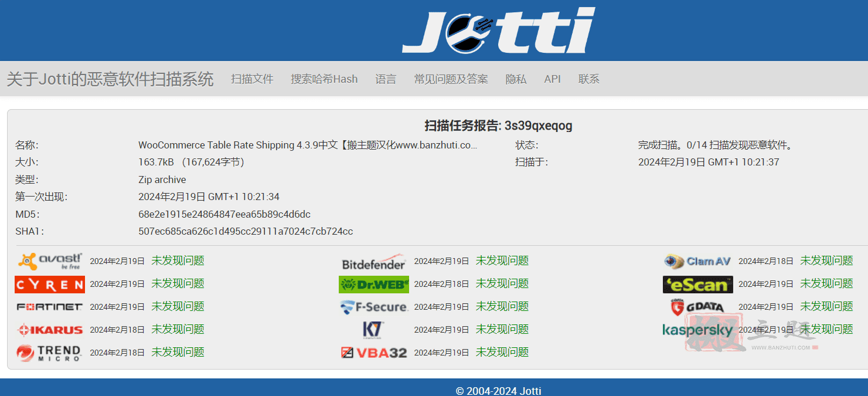The image size is (868, 396).
Task: Click Ikarus's 未发现问题 result
Action: tap(178, 329)
